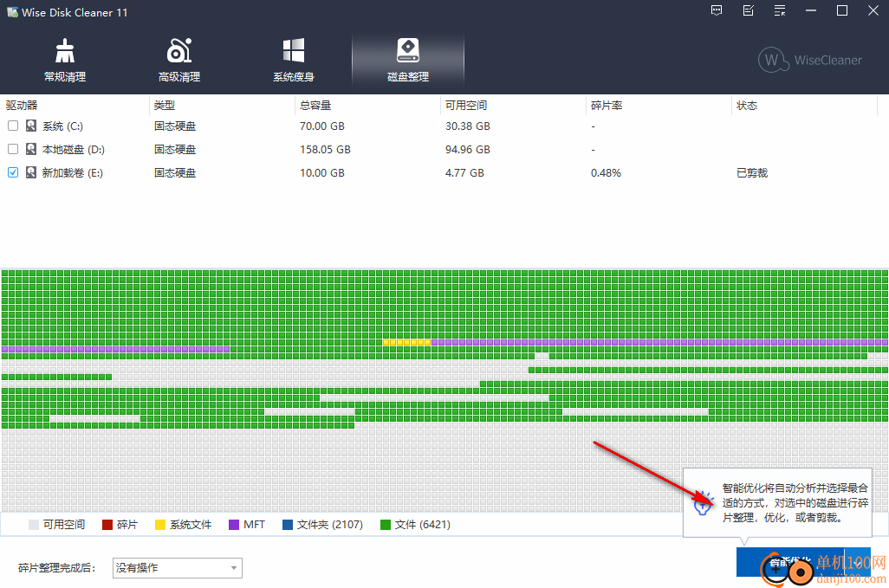Sort by the 总容量 column header
The width and height of the screenshot is (889, 588).
[x=367, y=106]
